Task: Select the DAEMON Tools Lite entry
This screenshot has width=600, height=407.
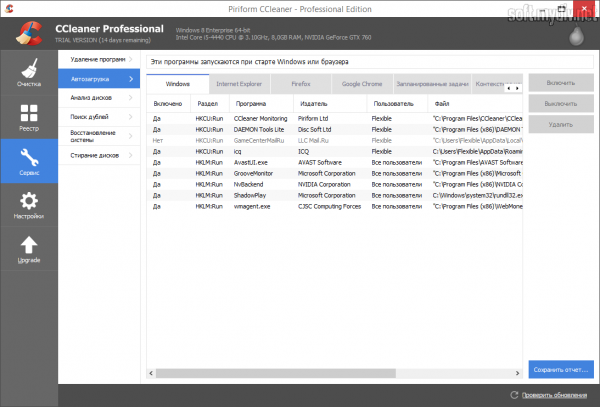Action: [x=334, y=130]
